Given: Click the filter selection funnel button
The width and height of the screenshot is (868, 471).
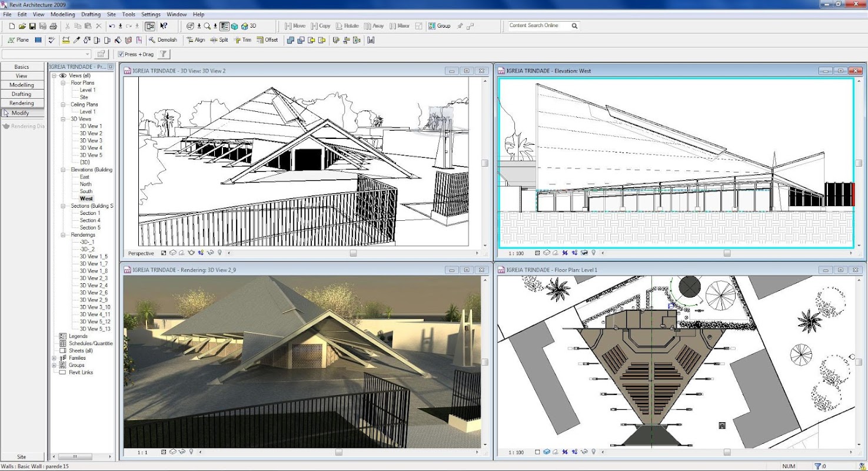Looking at the screenshot, I should pyautogui.click(x=164, y=54).
